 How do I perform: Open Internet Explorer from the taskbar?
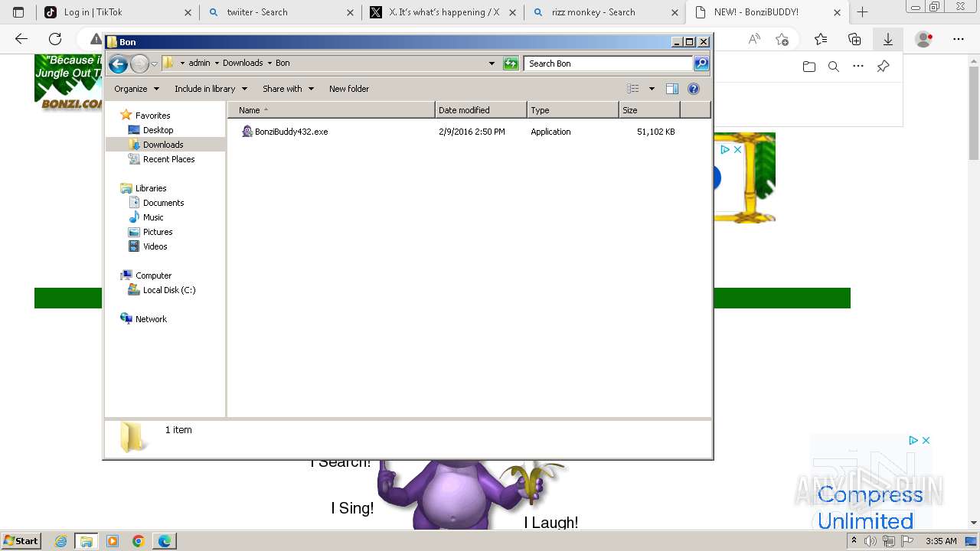(x=61, y=541)
